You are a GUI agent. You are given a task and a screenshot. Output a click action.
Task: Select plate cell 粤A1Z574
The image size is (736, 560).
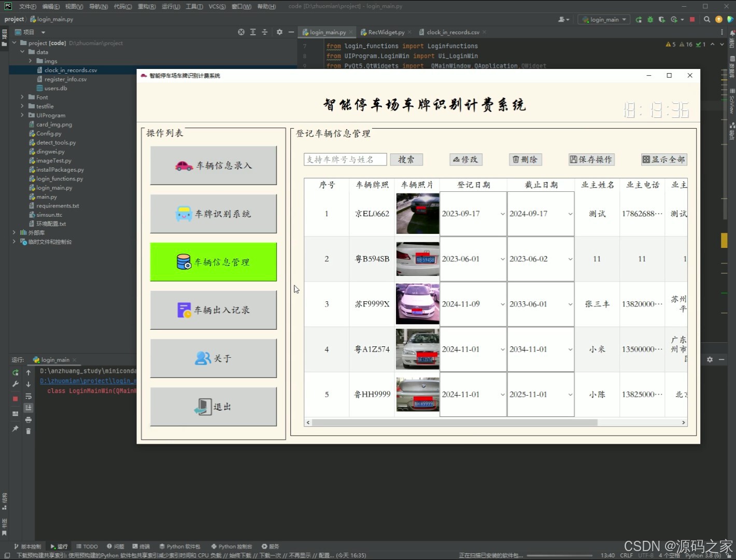coord(372,349)
